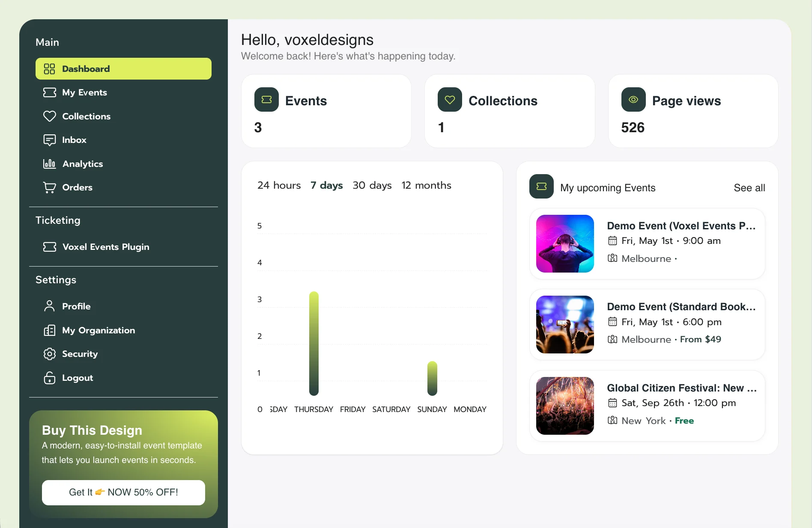Click the Logout padlock icon

[49, 378]
